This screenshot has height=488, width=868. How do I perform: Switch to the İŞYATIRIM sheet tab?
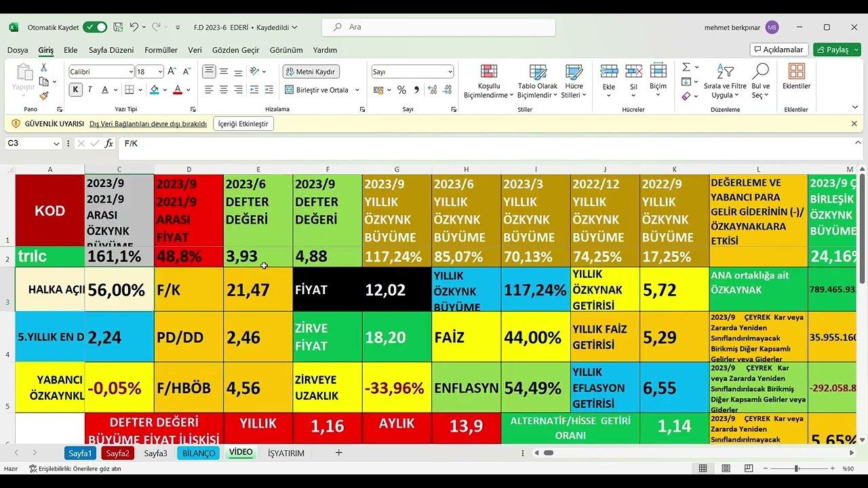point(286,453)
